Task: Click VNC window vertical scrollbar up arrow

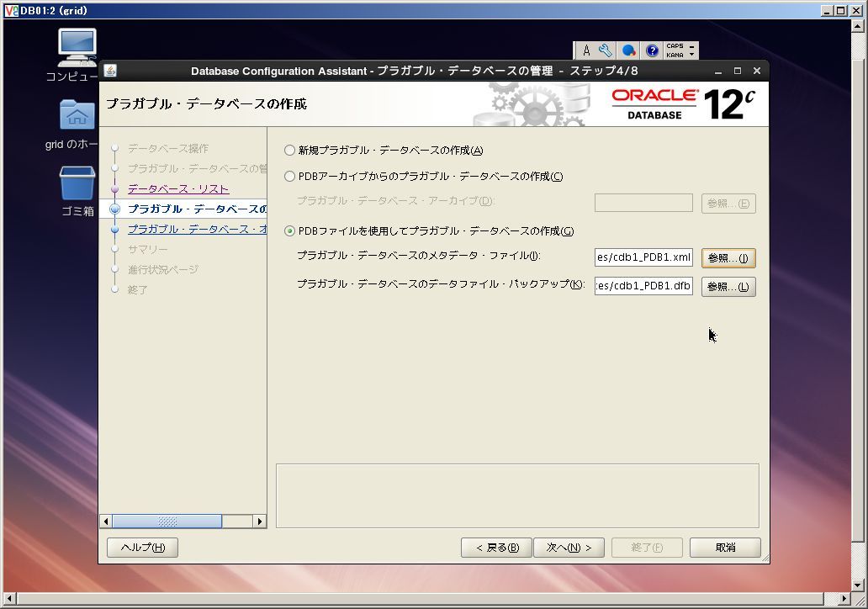Action: (x=857, y=25)
